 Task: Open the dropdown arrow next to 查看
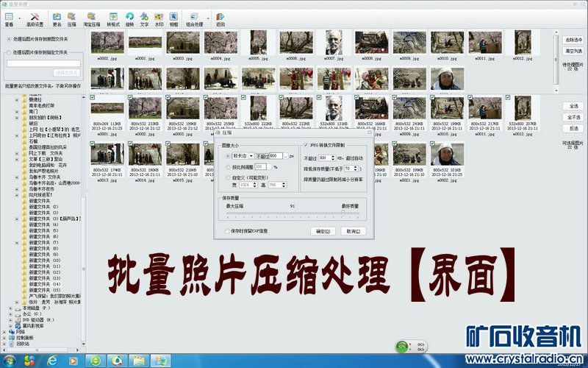(20, 18)
